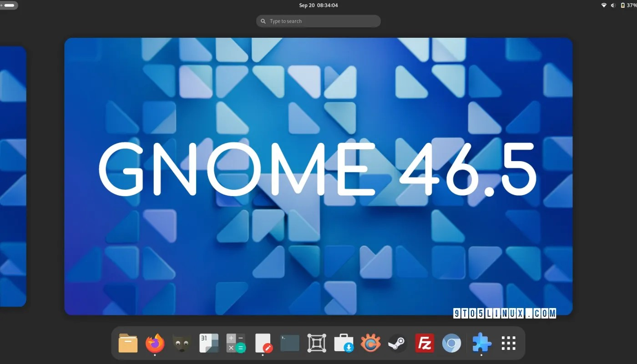The image size is (637, 364).
Task: Open the FileZilla FTP client
Action: [x=424, y=343]
